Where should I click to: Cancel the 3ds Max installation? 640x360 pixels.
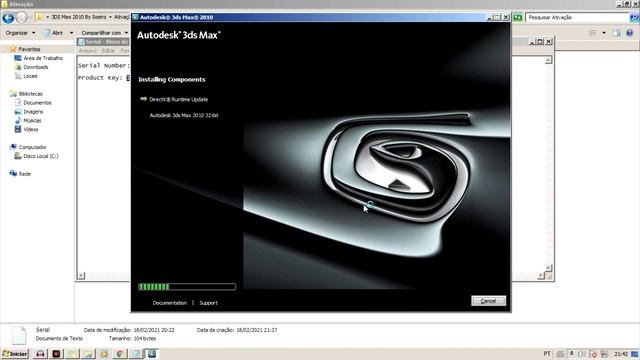coord(488,301)
